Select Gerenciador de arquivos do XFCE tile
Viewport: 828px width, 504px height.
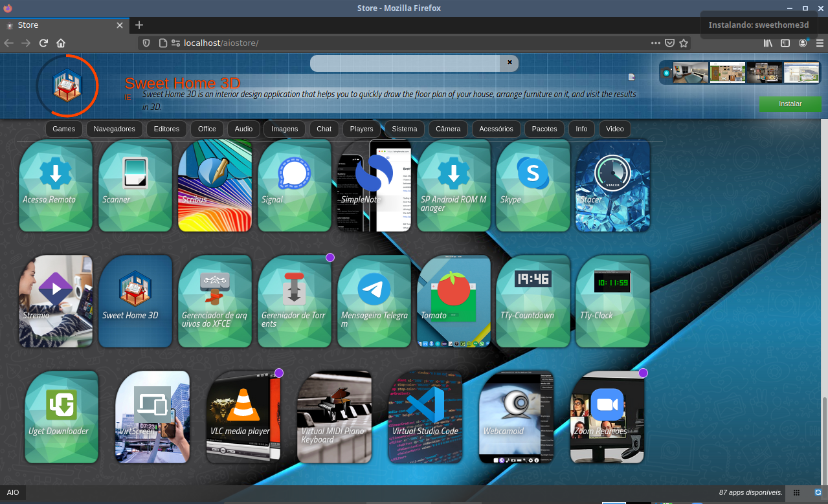click(x=215, y=301)
